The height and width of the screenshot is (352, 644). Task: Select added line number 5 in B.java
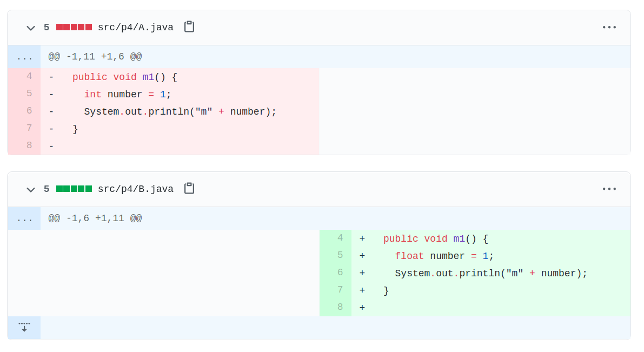click(340, 255)
